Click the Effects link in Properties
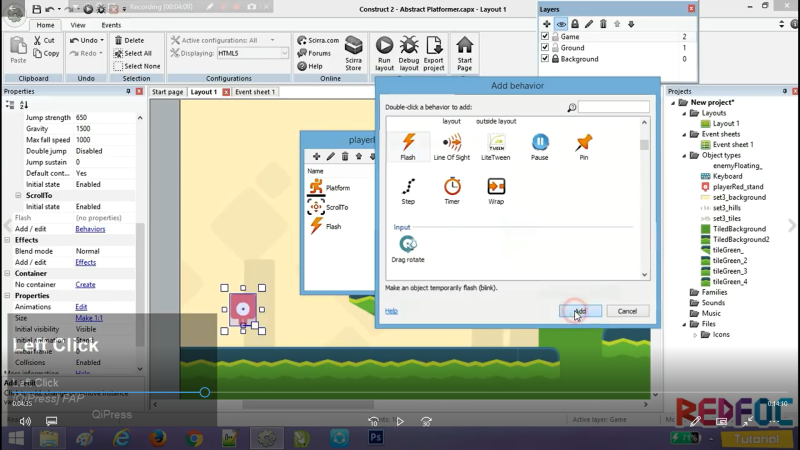Screen dimensions: 800x450 (86, 262)
